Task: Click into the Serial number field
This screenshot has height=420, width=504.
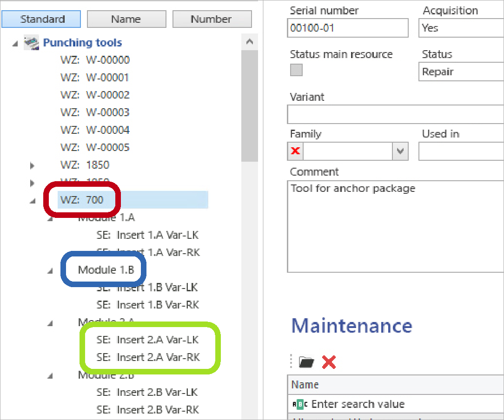Action: (347, 28)
